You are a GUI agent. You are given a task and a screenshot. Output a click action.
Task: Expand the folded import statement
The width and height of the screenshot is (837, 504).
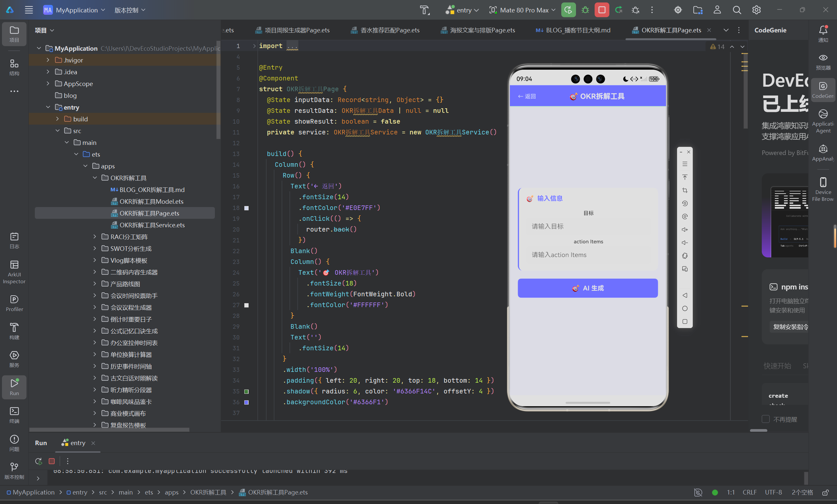(x=254, y=46)
